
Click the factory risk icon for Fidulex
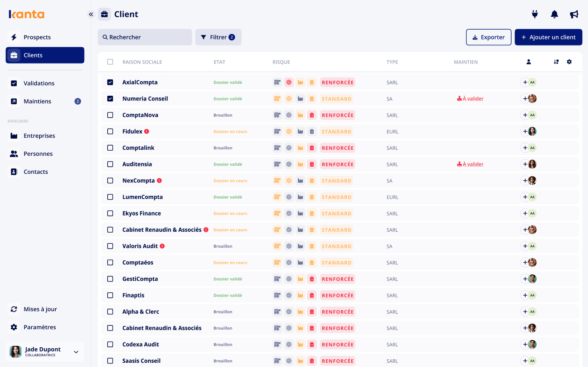(x=300, y=131)
